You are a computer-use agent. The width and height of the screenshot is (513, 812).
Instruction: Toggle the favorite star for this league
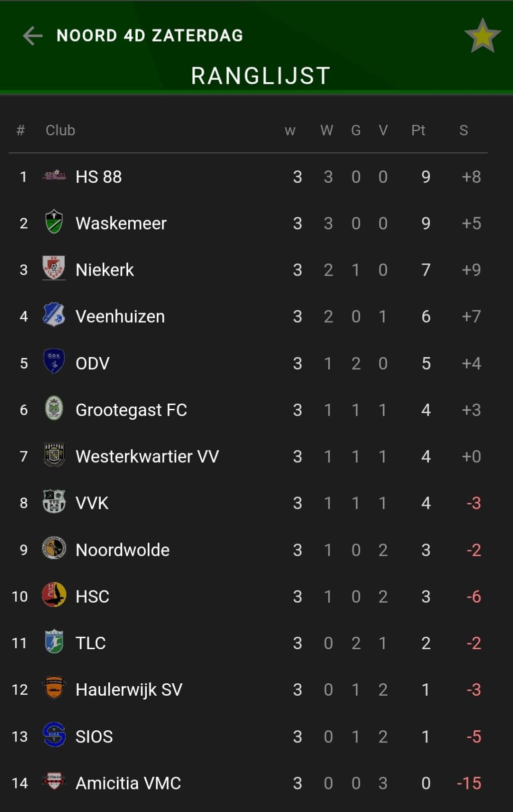pos(482,36)
